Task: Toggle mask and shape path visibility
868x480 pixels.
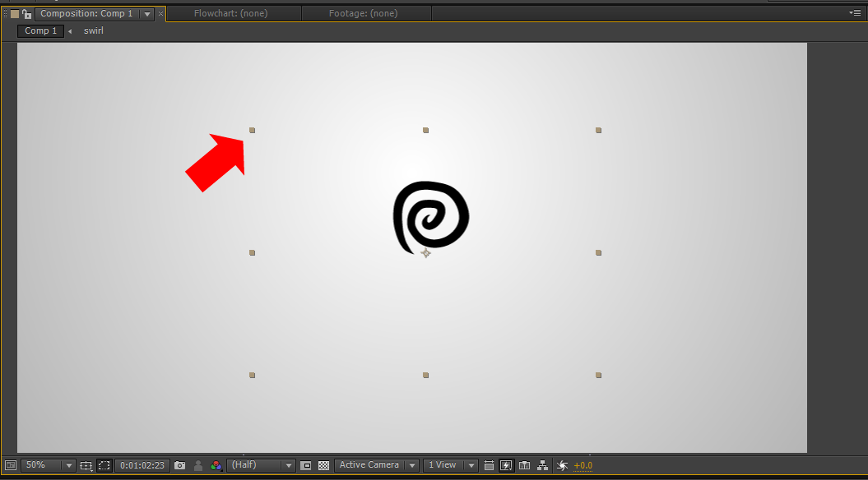Action: [104, 465]
